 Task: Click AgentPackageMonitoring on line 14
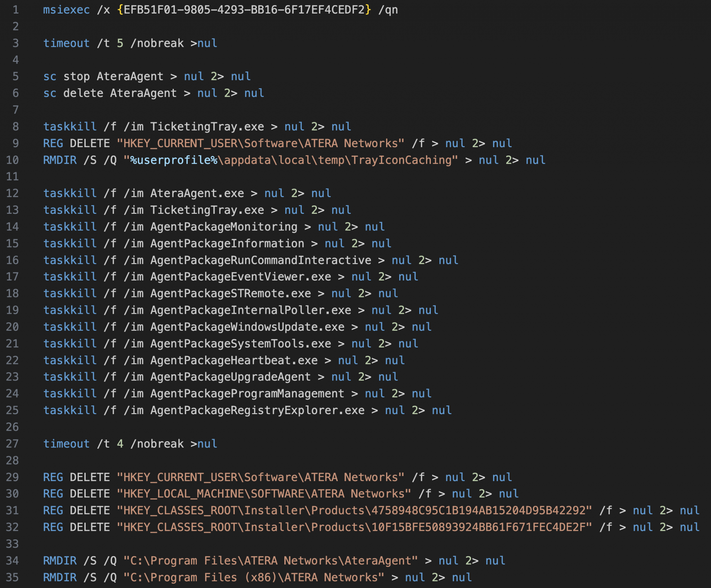tap(224, 227)
